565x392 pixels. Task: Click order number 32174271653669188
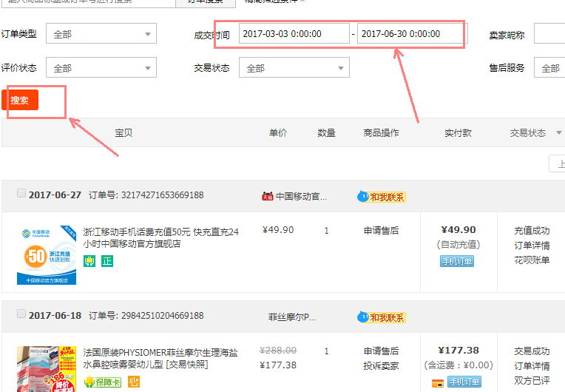pyautogui.click(x=162, y=195)
